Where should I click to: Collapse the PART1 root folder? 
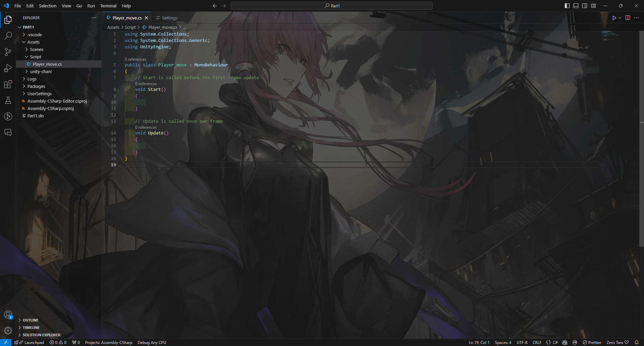(59, 27)
